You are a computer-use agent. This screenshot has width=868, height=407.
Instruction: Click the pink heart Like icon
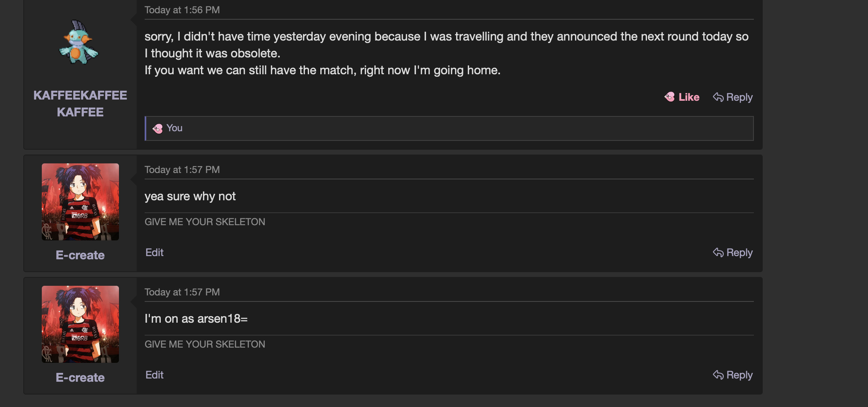tap(669, 97)
